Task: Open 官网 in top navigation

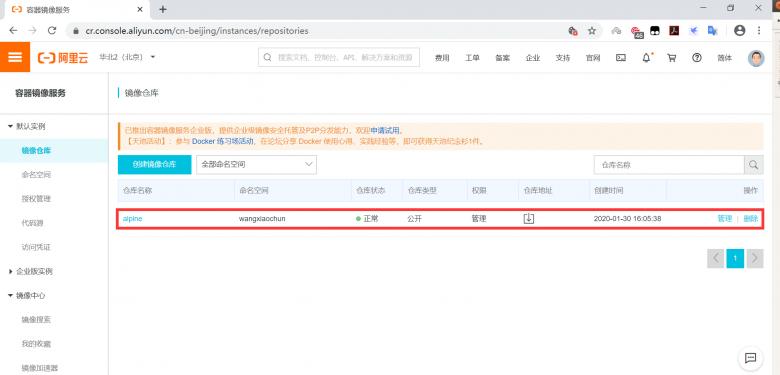Action: 592,58
